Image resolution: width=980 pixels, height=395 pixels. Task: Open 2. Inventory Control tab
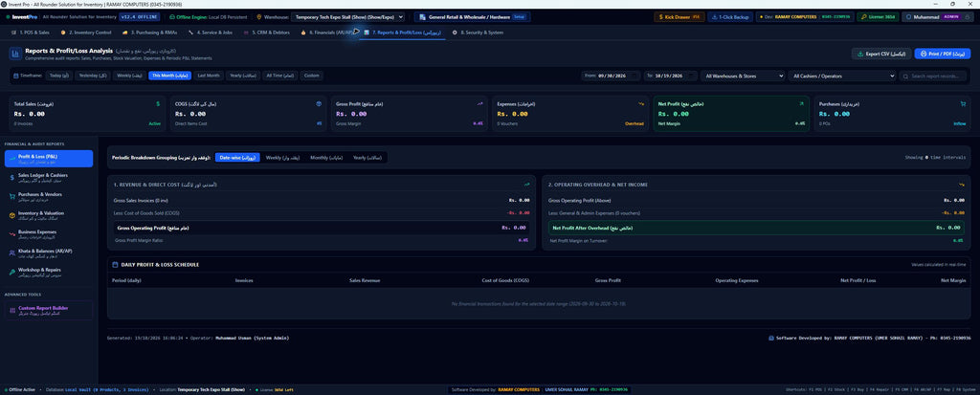click(x=87, y=32)
